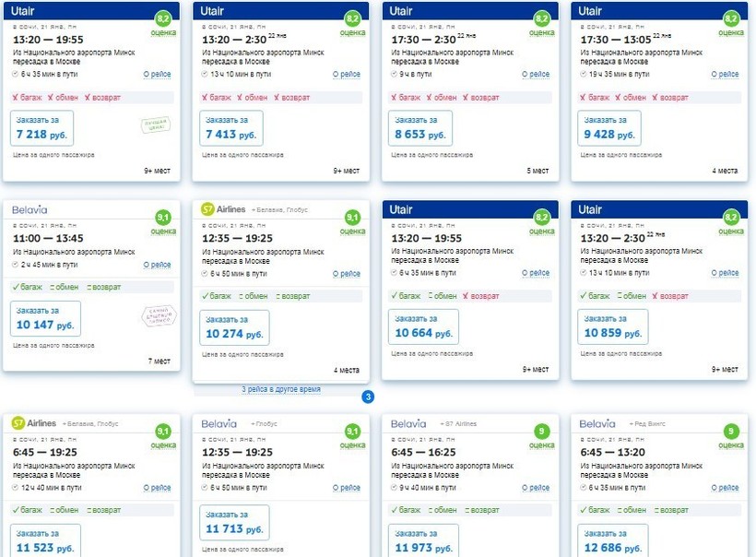
Task: Open "О рейсе" details for the 17:30 — 13:05 flight
Action: tap(725, 75)
